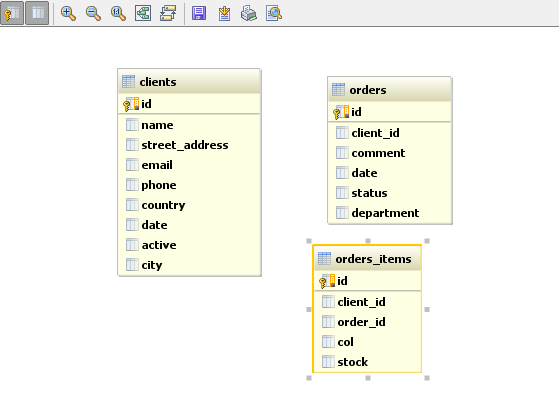Click the id primary key of clients
The width and height of the screenshot is (559, 403).
189,104
